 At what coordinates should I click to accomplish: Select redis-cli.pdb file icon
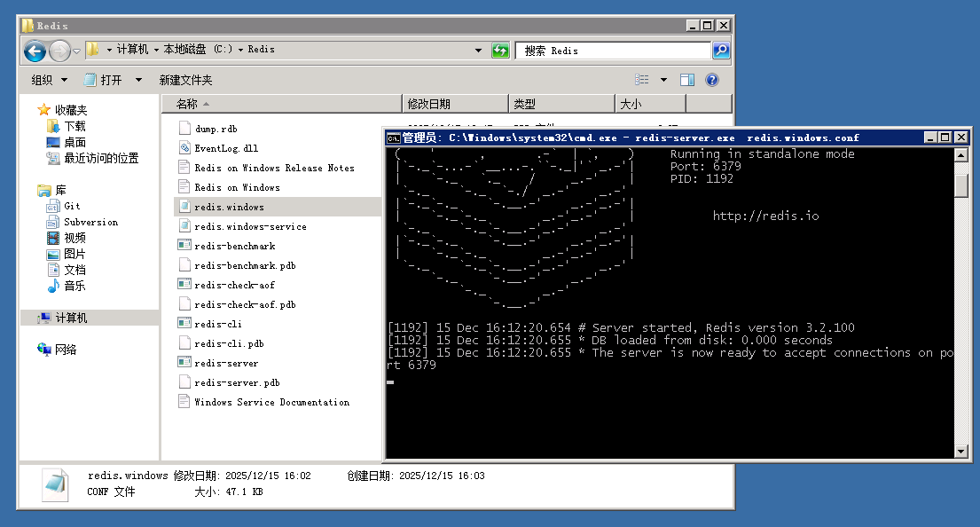[x=184, y=342]
